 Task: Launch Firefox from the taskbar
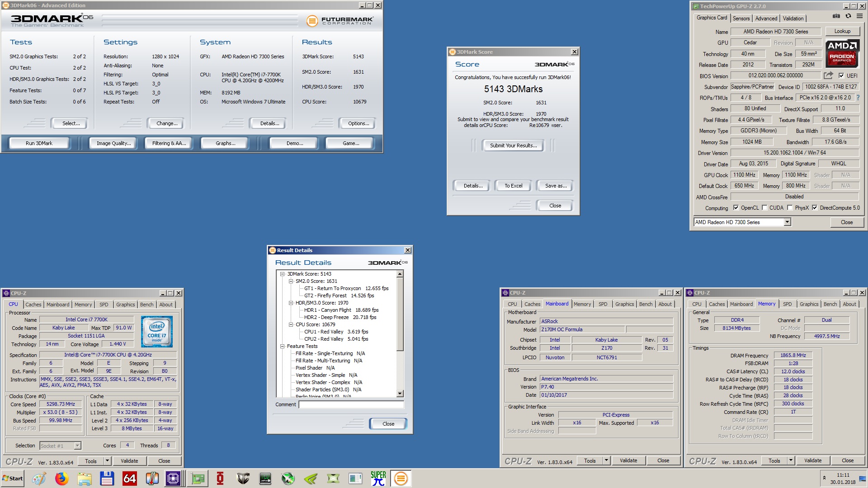coord(61,479)
